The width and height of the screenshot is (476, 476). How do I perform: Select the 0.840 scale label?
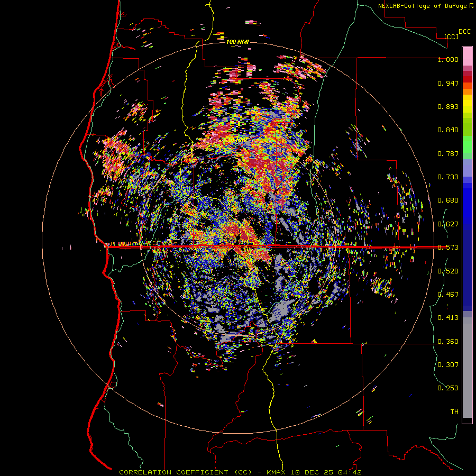[448, 130]
